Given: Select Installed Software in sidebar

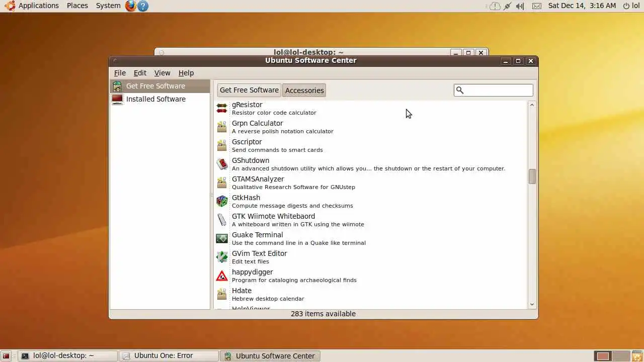Looking at the screenshot, I should (160, 99).
